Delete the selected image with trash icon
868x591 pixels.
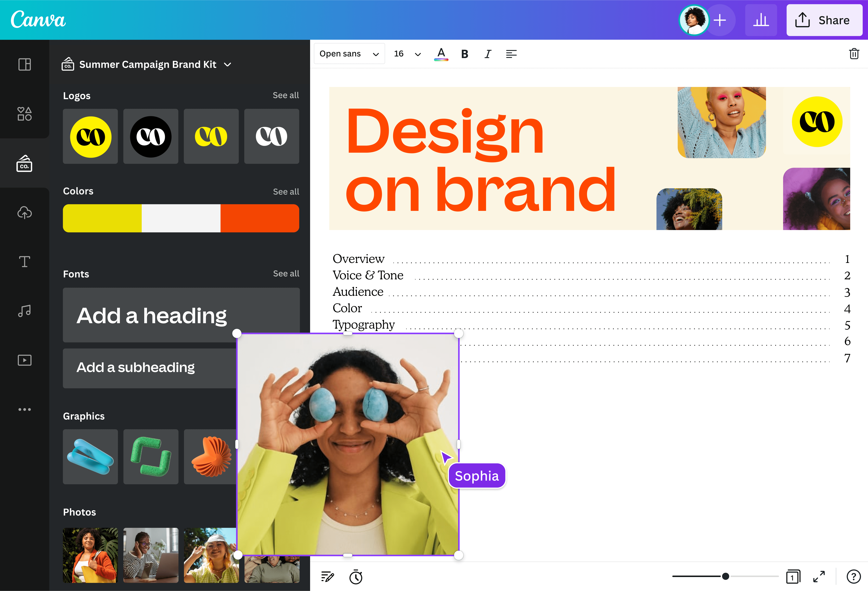(854, 54)
